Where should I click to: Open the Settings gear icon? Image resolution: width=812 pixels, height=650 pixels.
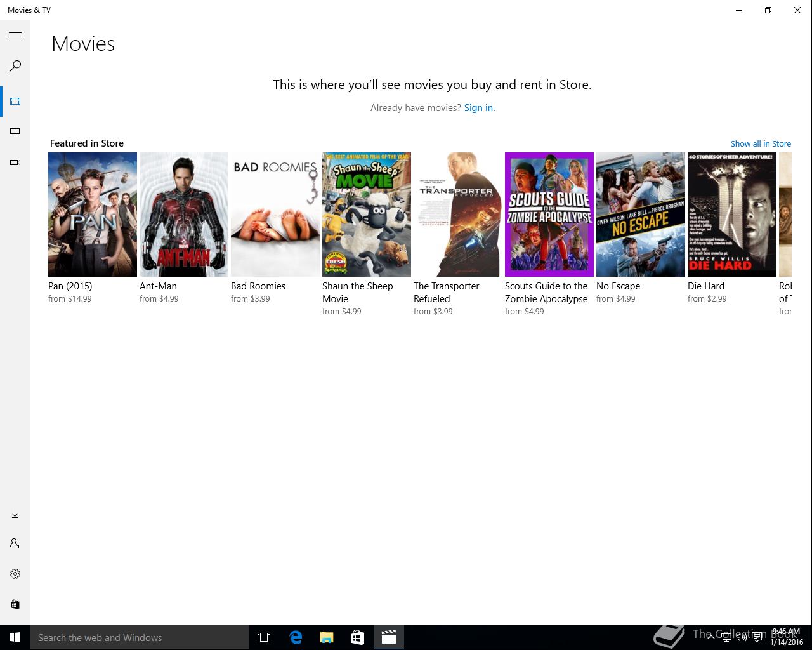point(15,574)
